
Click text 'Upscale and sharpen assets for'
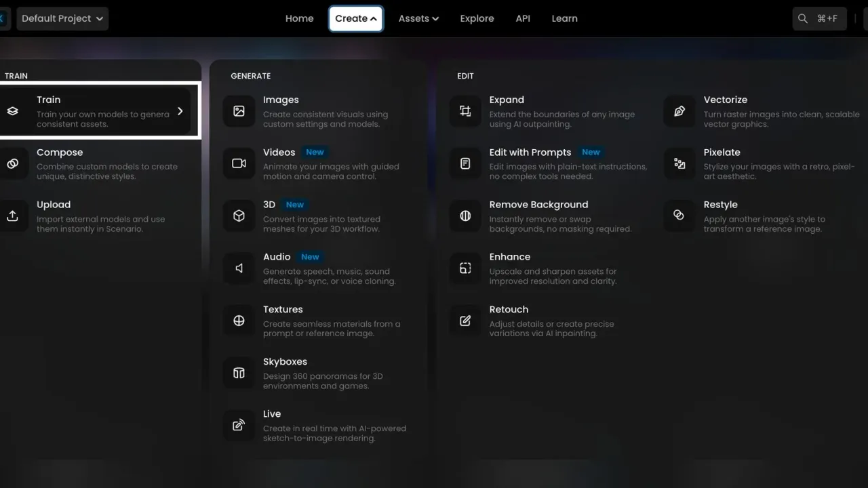(553, 271)
